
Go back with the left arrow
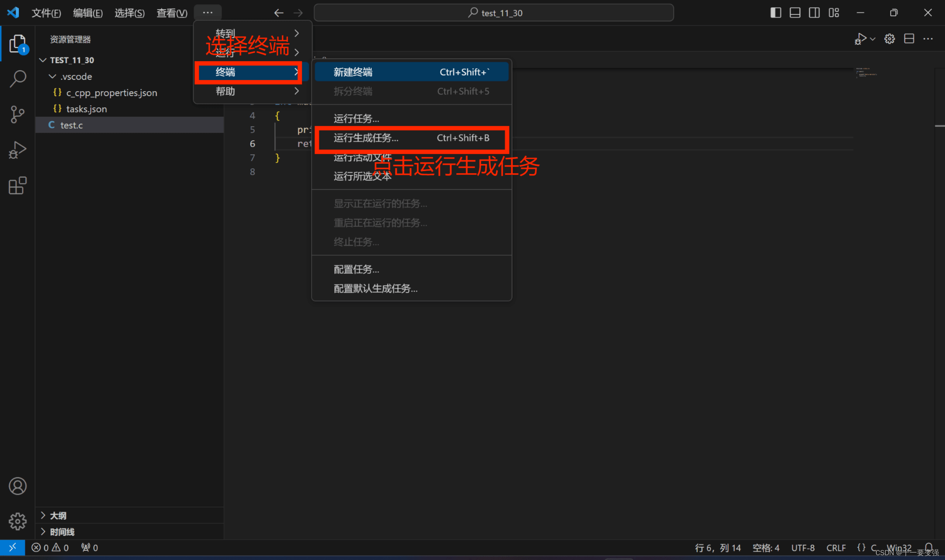278,13
